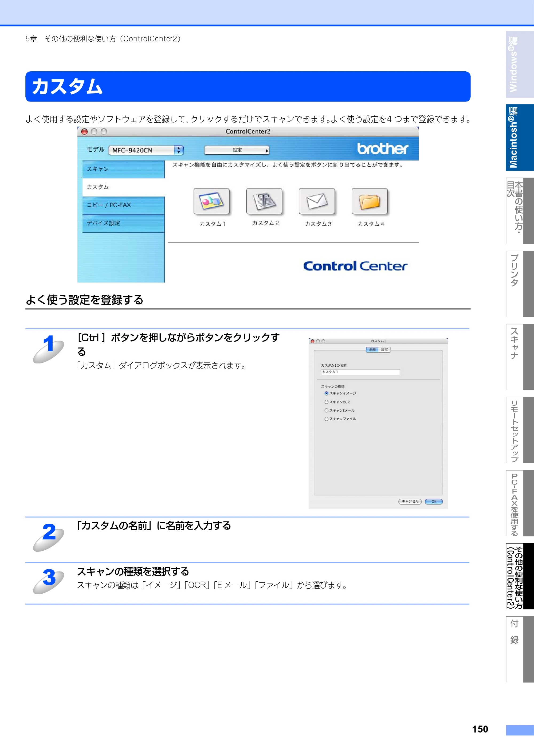Go to the Windows®編 side tab
The height and width of the screenshot is (756, 534).
[520, 65]
